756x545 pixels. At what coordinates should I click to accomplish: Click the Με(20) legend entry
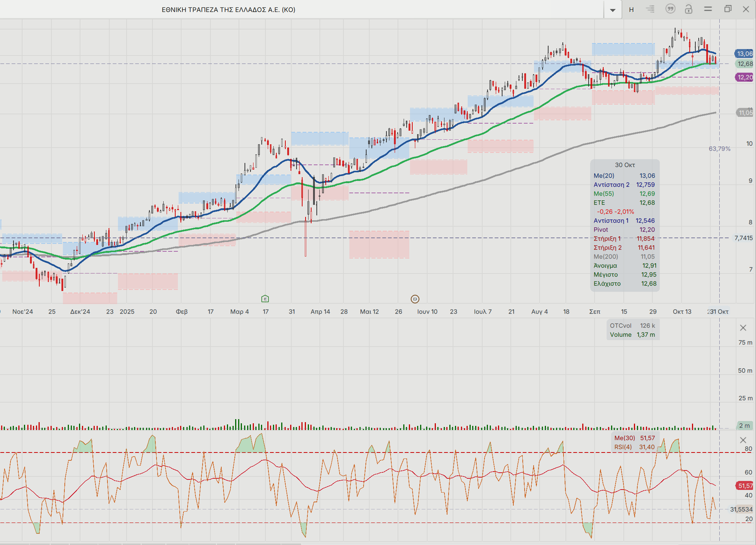604,176
